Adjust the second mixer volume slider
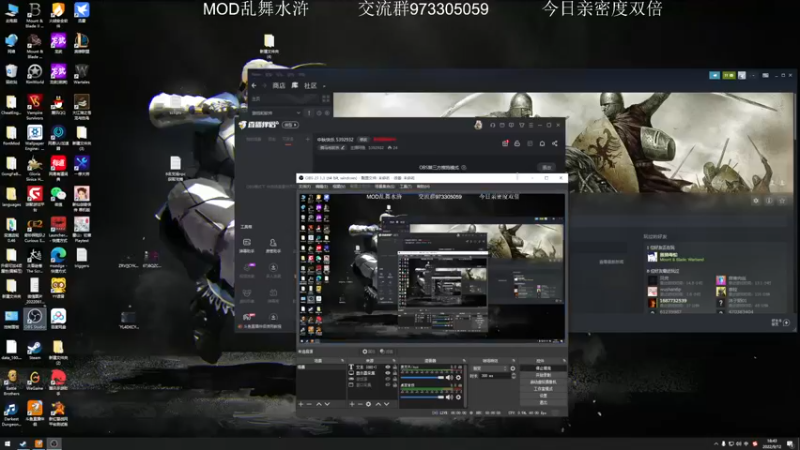800x450 pixels. coord(422,397)
